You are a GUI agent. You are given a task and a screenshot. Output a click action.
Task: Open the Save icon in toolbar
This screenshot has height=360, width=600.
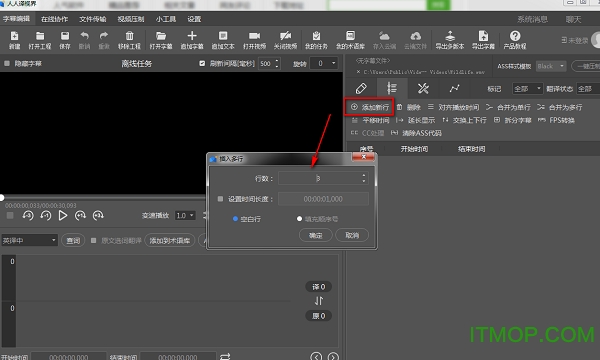[x=65, y=36]
